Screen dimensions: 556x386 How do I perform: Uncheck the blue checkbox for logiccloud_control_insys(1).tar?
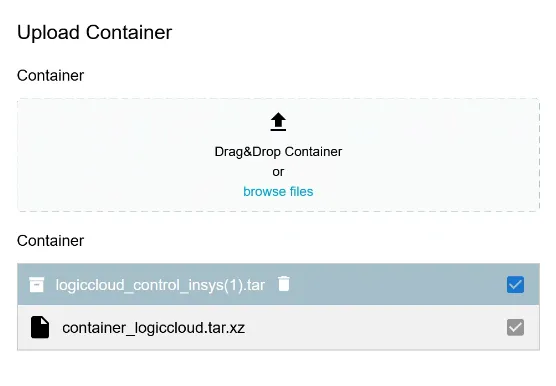click(x=515, y=285)
